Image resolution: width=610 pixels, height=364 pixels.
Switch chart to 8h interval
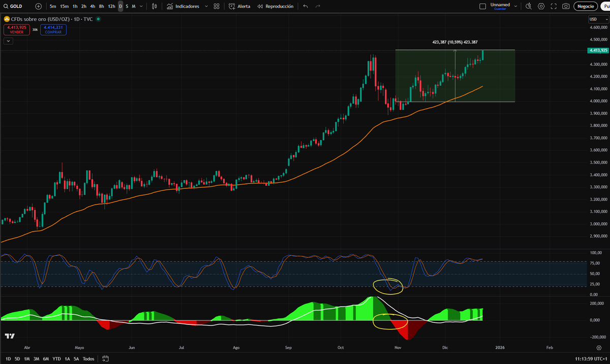(102, 6)
